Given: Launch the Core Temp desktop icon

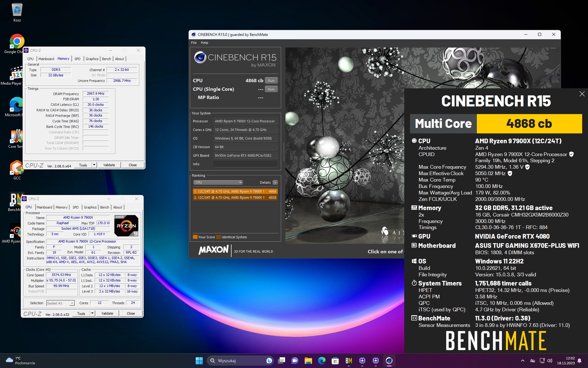Looking at the screenshot, I should 15,139.
